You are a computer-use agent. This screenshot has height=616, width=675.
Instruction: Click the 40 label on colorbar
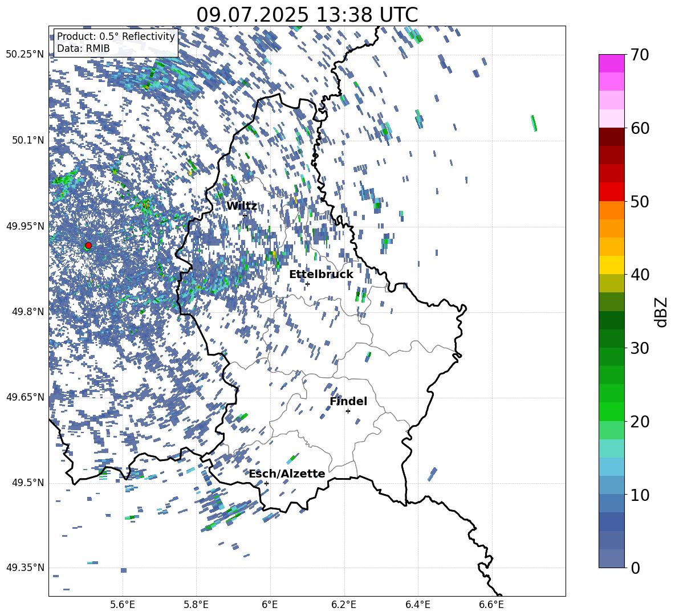point(640,275)
